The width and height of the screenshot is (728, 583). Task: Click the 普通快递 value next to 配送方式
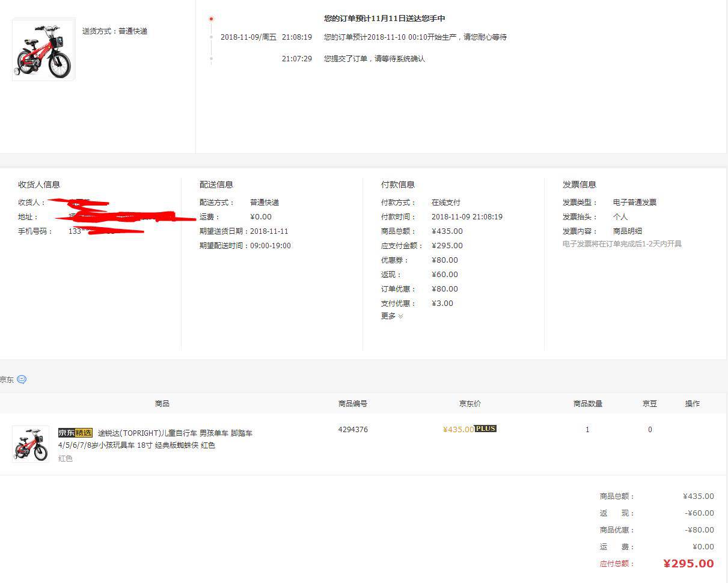point(265,203)
